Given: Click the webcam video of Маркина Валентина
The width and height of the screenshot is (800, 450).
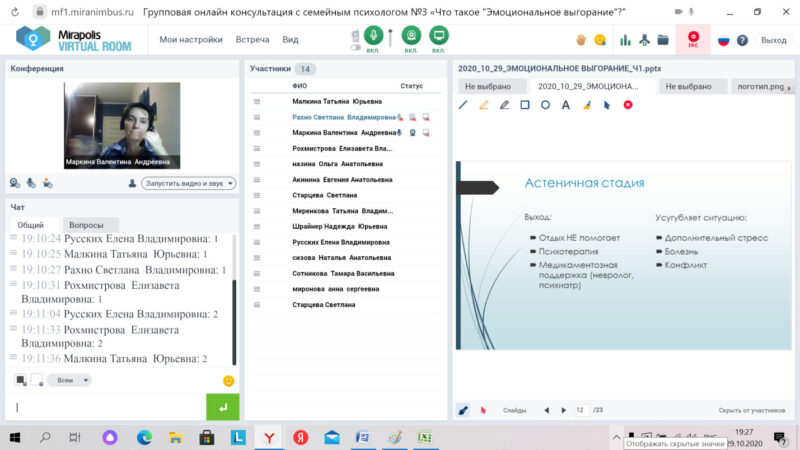Looking at the screenshot, I should (x=122, y=126).
